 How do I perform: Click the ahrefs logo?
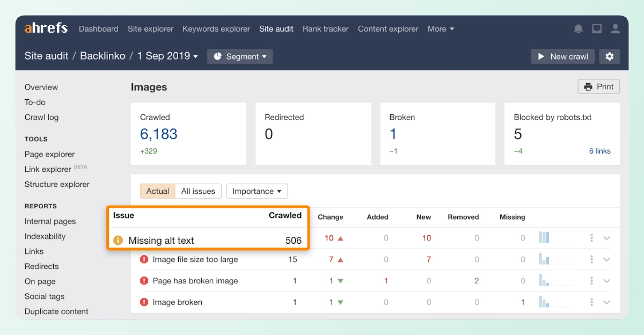[x=46, y=28]
